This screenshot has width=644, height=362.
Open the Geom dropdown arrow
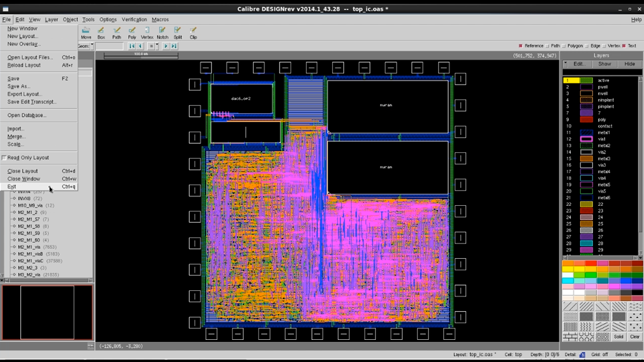coord(92,46)
